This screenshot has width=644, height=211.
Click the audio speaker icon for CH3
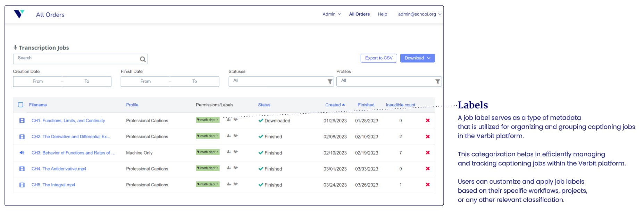point(22,153)
